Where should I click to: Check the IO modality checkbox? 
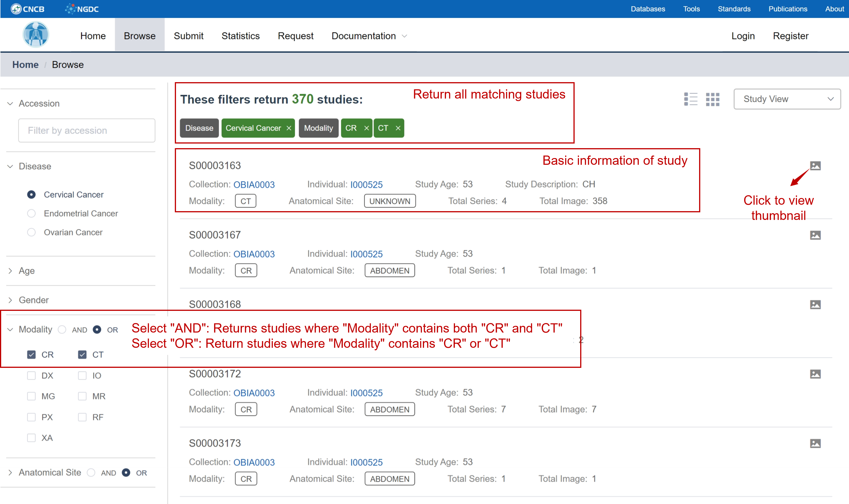(x=82, y=375)
